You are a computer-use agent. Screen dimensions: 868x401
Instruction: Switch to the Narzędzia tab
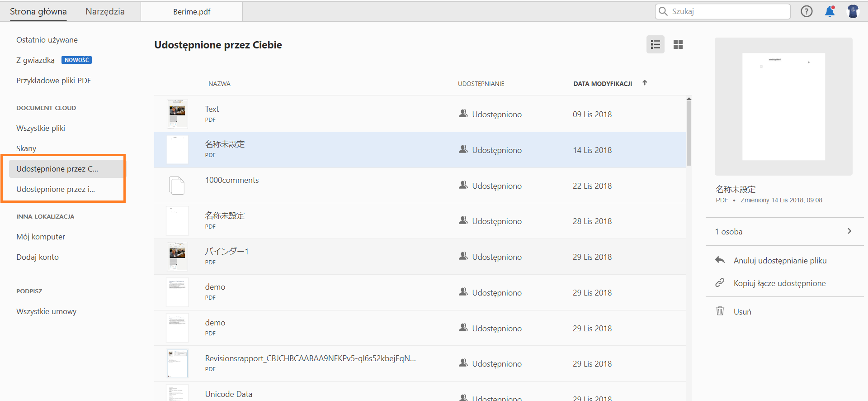tap(105, 11)
